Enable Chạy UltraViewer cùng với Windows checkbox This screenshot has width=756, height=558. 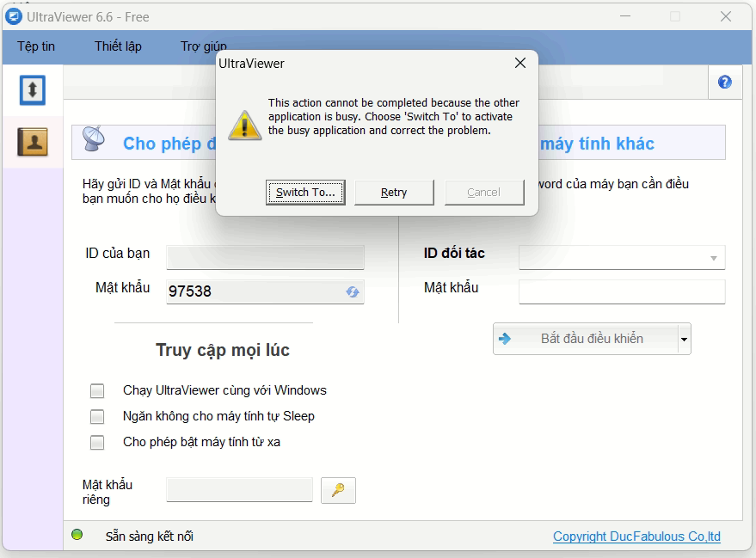click(97, 391)
